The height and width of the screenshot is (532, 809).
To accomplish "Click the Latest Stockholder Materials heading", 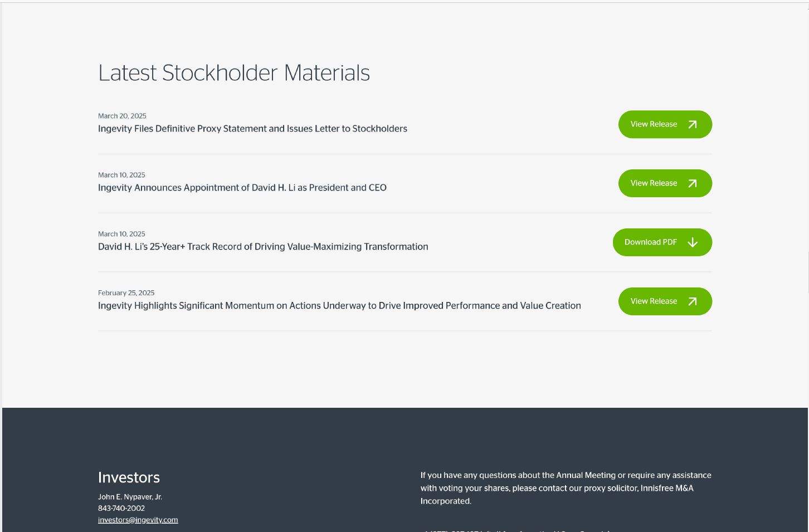I will 234,73.
